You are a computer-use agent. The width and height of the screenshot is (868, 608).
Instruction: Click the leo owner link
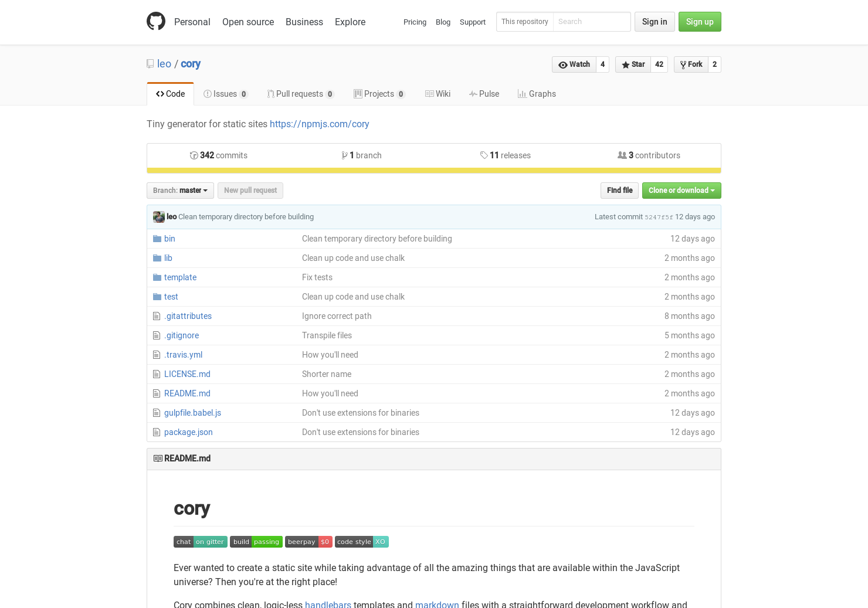pyautogui.click(x=164, y=64)
